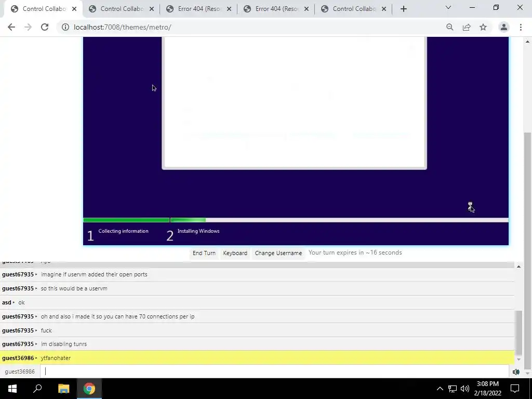Click the chat scrollbar up arrow
The image size is (532, 399).
click(518, 267)
